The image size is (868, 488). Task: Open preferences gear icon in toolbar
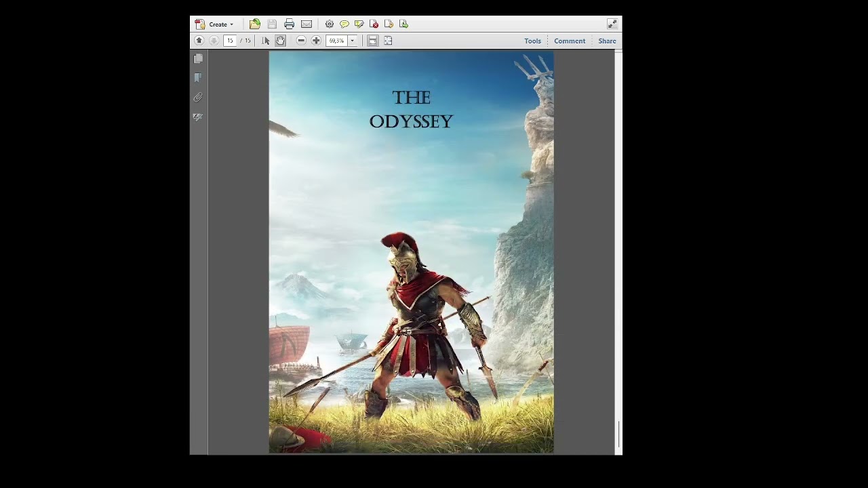click(x=330, y=24)
